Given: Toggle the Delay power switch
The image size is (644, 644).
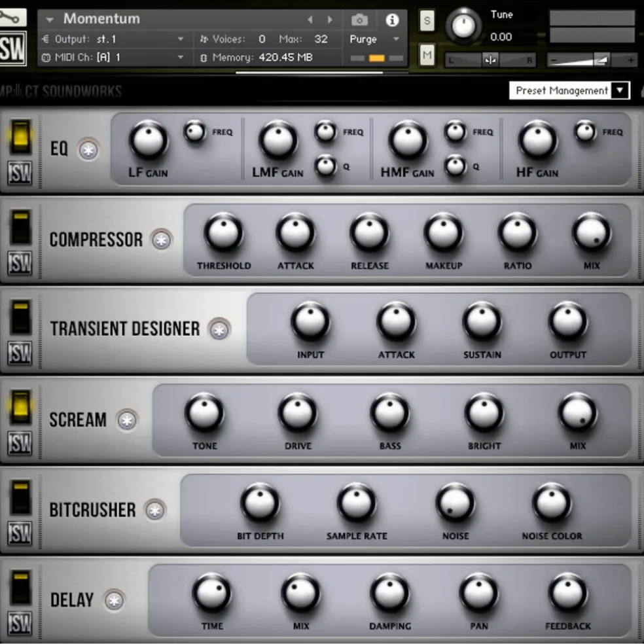Looking at the screenshot, I should [x=20, y=586].
